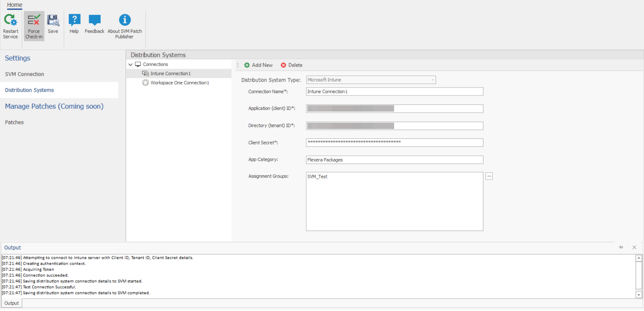Viewport: 644px width, 311px height.
Task: Open Assignment Groups browse ellipsis button
Action: (489, 176)
